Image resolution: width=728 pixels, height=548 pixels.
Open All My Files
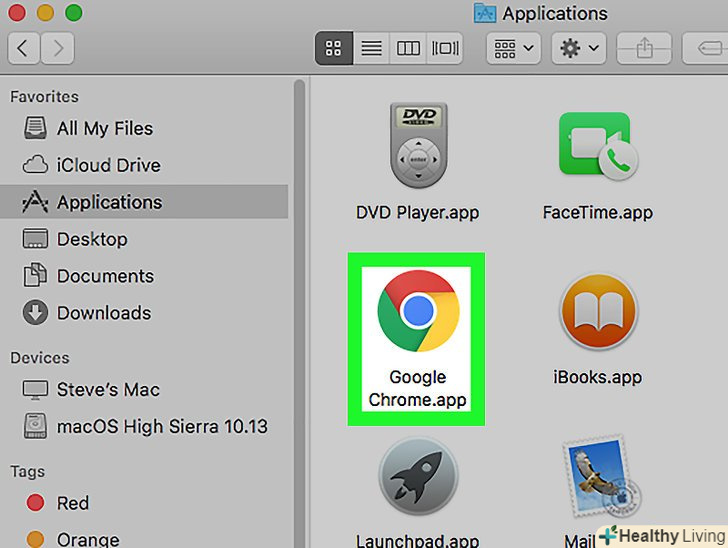[x=104, y=128]
